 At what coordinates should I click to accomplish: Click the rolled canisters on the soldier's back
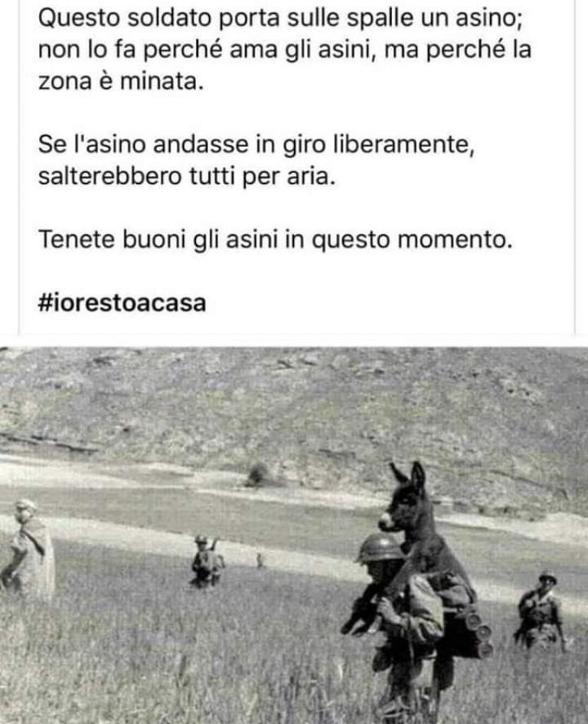479,633
